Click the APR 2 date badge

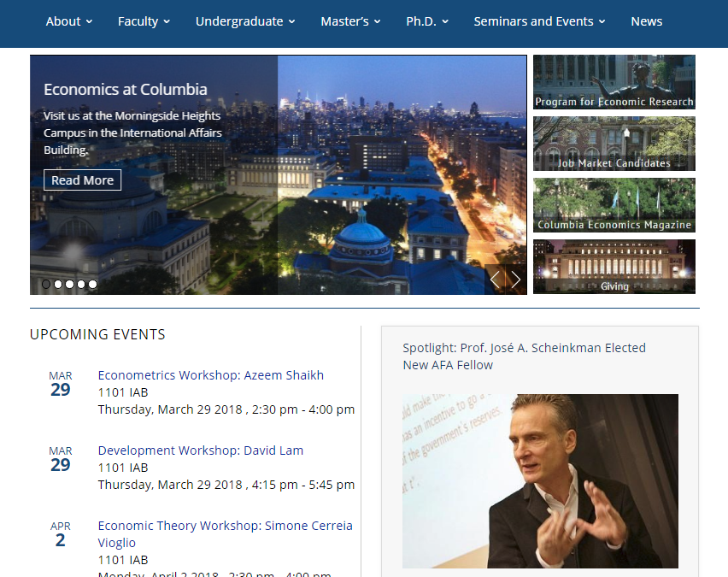[61, 533]
